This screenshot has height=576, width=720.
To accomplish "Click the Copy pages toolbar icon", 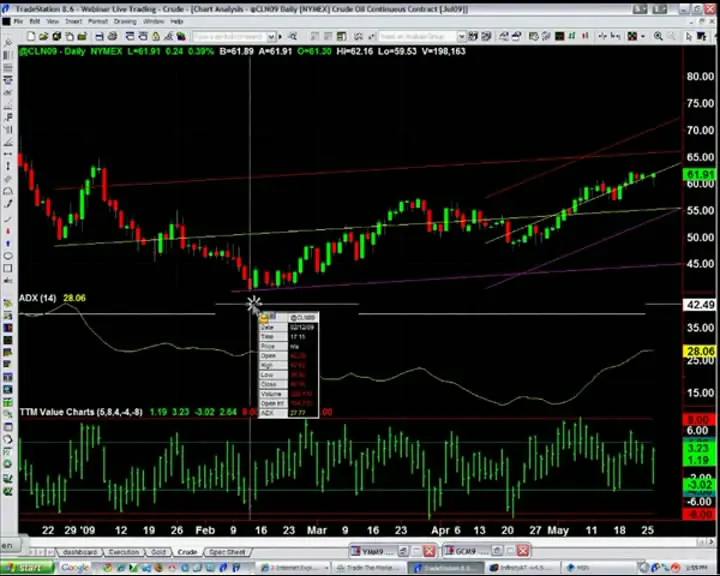I will [69, 36].
